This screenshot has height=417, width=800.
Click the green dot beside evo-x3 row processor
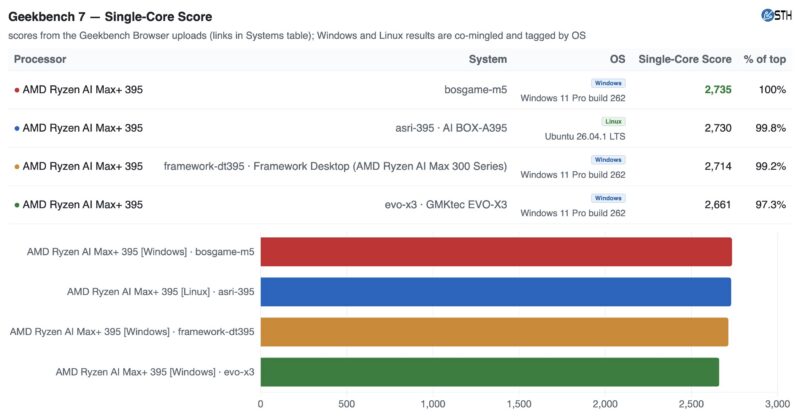pos(17,205)
